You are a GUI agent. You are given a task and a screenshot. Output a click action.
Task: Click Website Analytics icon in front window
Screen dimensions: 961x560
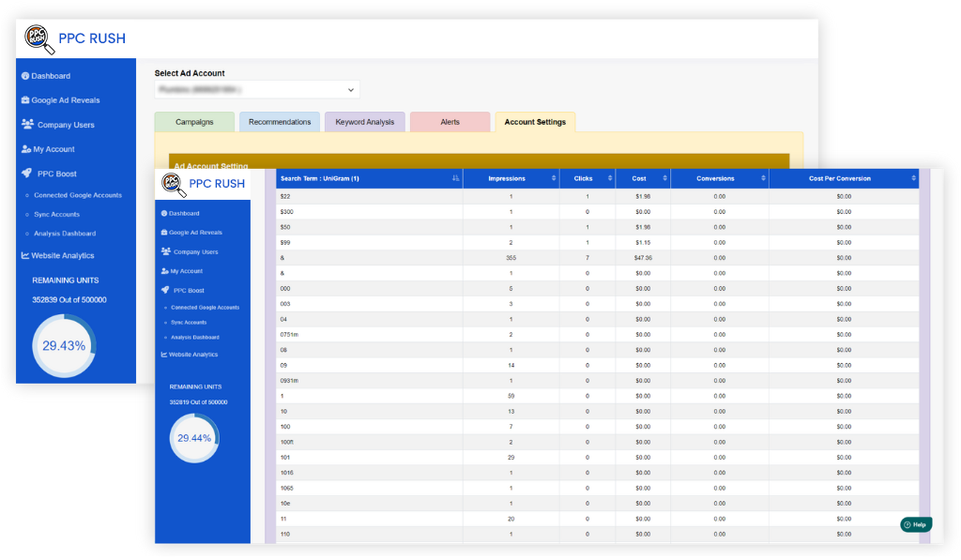(164, 355)
